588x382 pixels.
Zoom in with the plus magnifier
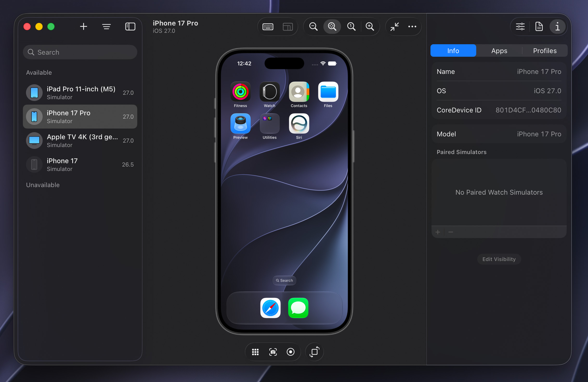370,27
